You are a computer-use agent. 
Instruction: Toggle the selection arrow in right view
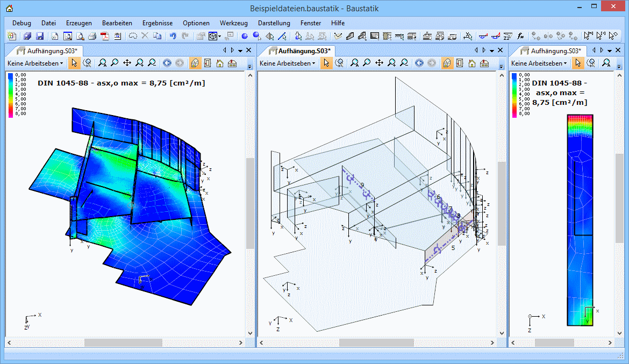coord(578,63)
